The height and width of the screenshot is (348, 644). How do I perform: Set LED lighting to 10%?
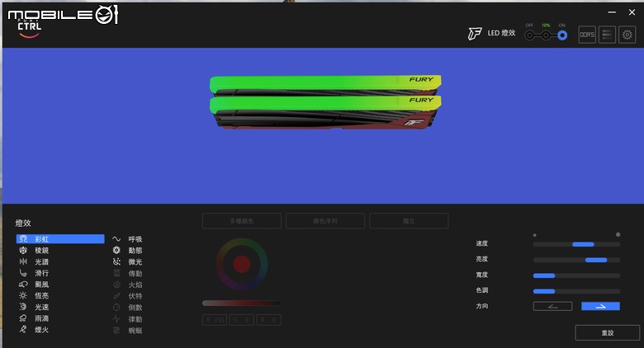pyautogui.click(x=546, y=35)
